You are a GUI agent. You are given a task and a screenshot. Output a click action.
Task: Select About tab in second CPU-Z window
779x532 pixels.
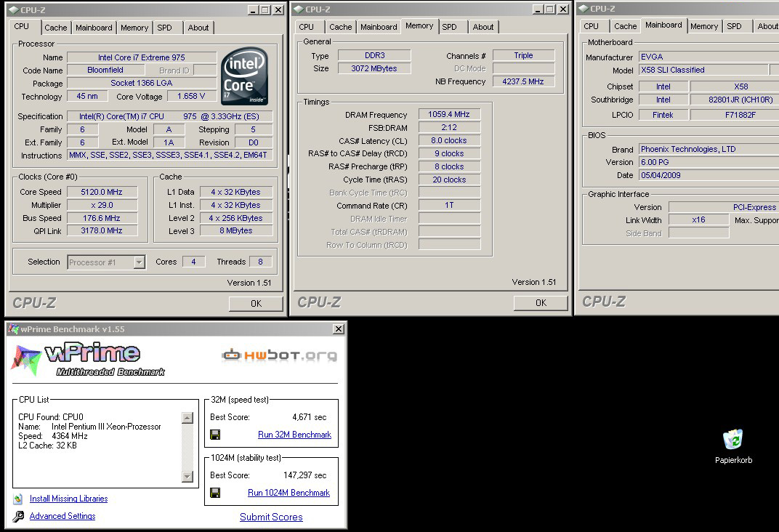483,27
